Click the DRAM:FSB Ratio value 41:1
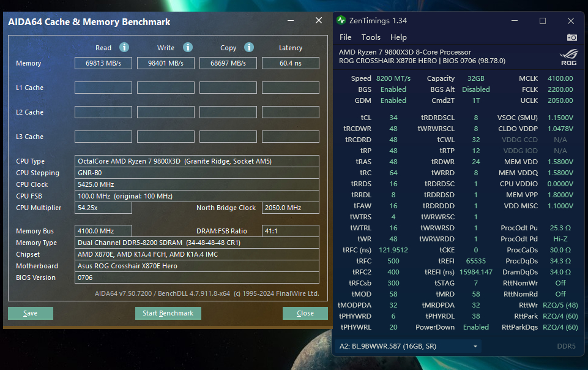This screenshot has height=370, width=588. click(291, 231)
